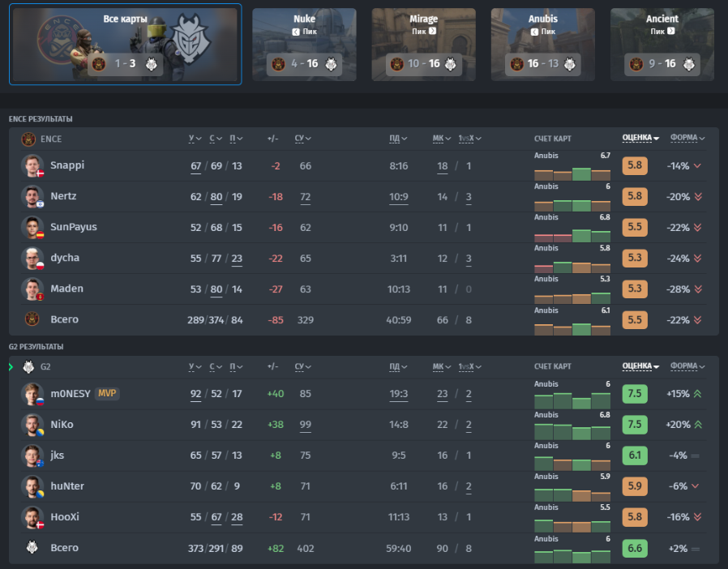Select dycha's avatar picture

(x=32, y=258)
